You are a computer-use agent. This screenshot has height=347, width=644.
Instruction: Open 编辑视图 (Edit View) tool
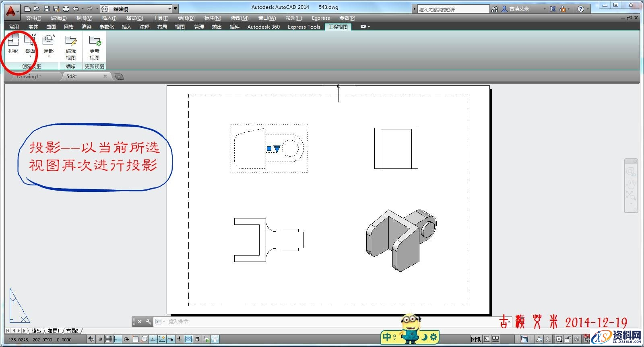tap(71, 47)
